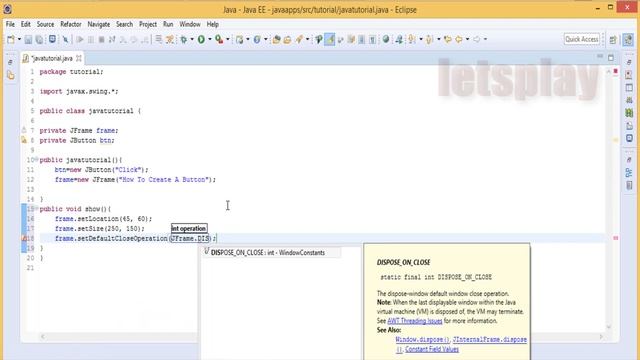The width and height of the screenshot is (640, 360).
Task: Click the Open Perspective icon
Action: 613,40
